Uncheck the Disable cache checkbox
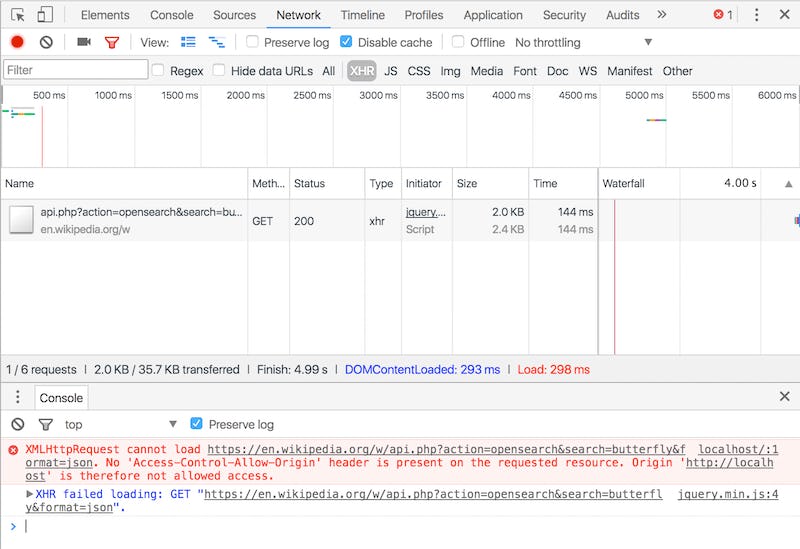800x549 pixels. click(x=346, y=41)
